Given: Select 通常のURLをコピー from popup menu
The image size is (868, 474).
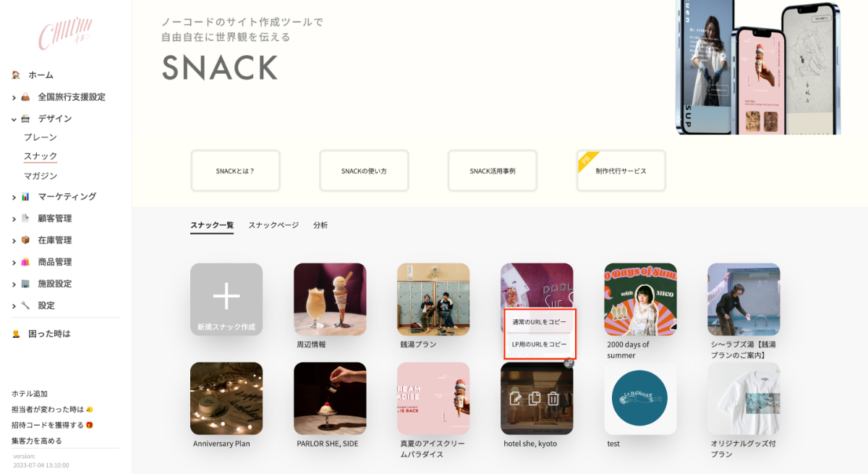Looking at the screenshot, I should point(540,321).
